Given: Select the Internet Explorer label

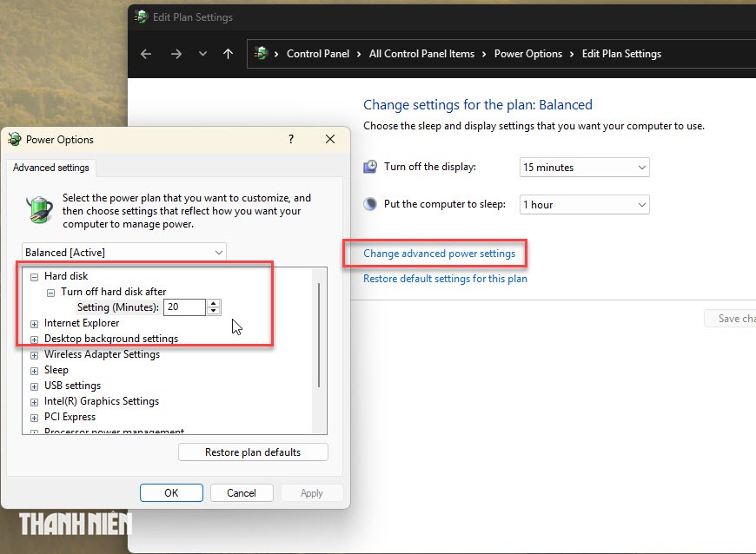Looking at the screenshot, I should coord(82,323).
